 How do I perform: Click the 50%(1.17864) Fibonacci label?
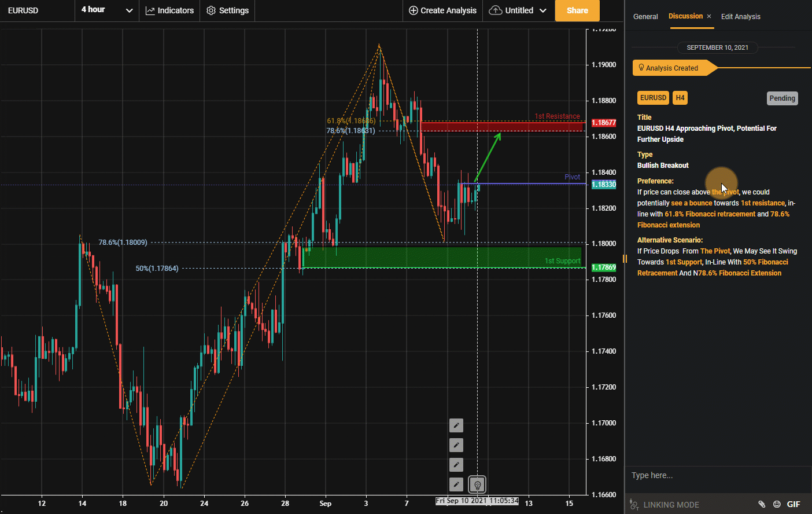pyautogui.click(x=157, y=269)
